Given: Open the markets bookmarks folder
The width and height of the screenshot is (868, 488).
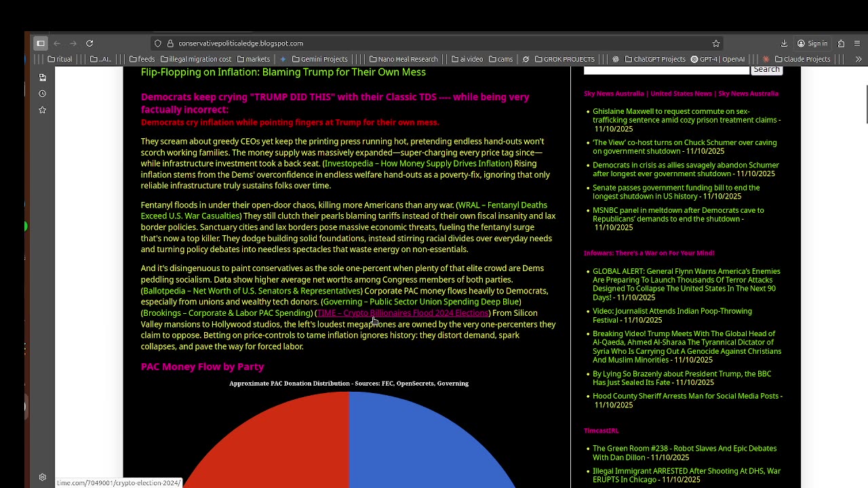Looking at the screenshot, I should (x=253, y=59).
